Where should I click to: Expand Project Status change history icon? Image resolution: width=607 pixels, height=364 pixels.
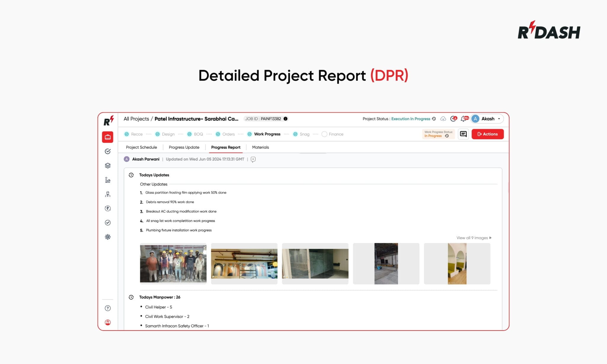point(434,118)
